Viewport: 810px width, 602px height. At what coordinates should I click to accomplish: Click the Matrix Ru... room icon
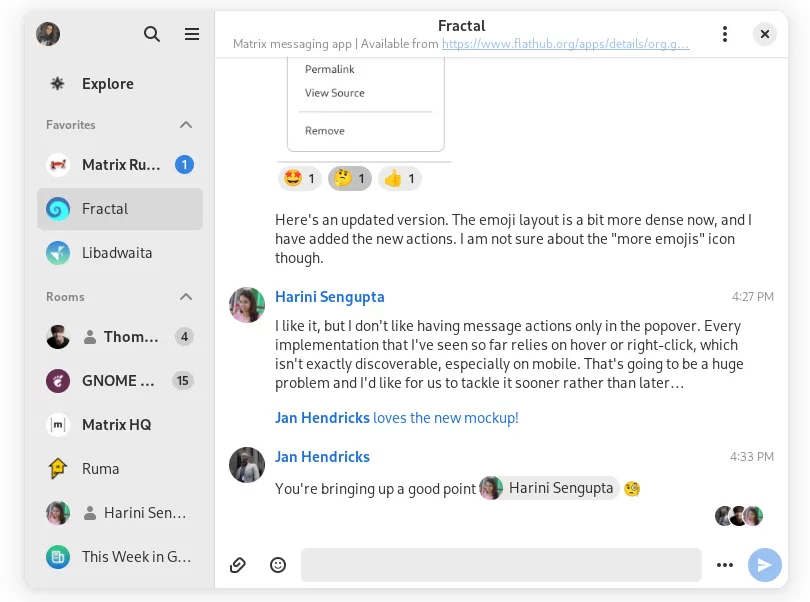(58, 165)
